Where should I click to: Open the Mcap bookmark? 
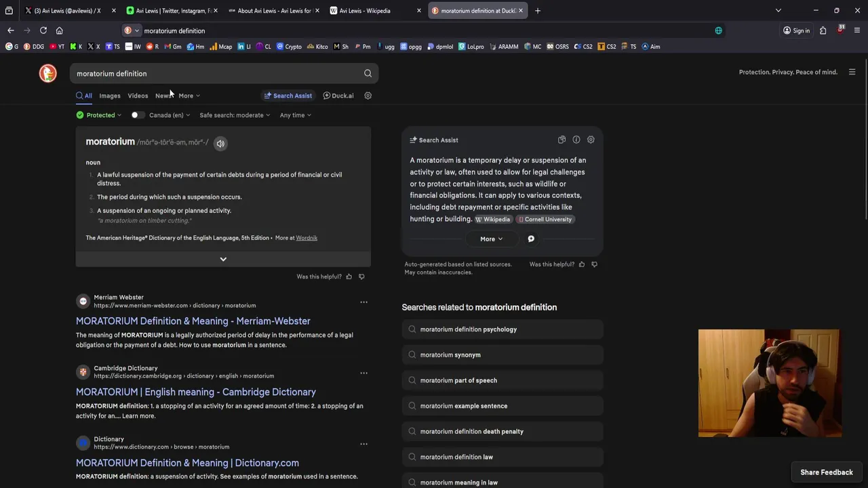[220, 47]
